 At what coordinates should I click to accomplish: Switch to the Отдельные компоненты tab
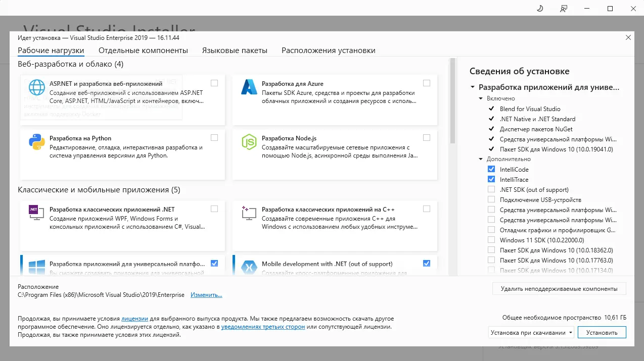pos(143,50)
